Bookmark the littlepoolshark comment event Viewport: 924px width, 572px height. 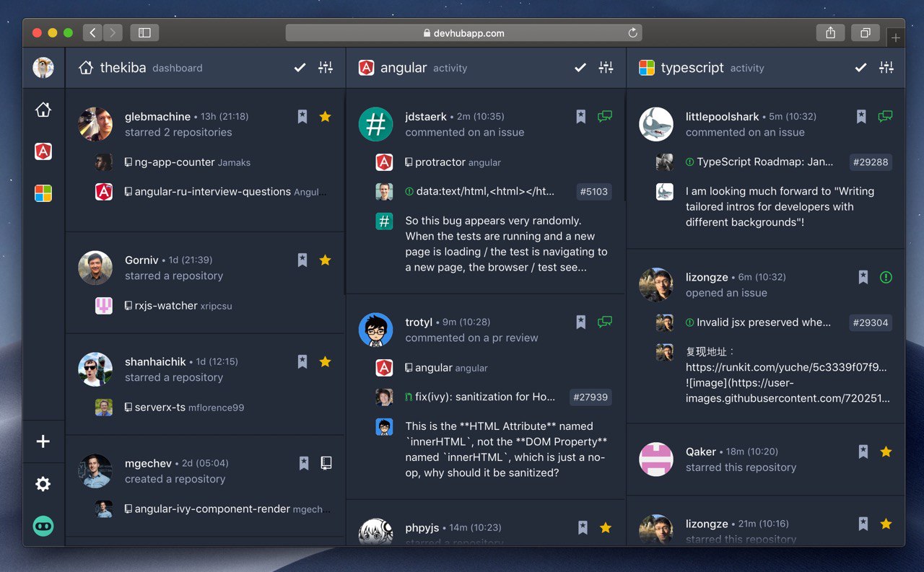point(861,116)
